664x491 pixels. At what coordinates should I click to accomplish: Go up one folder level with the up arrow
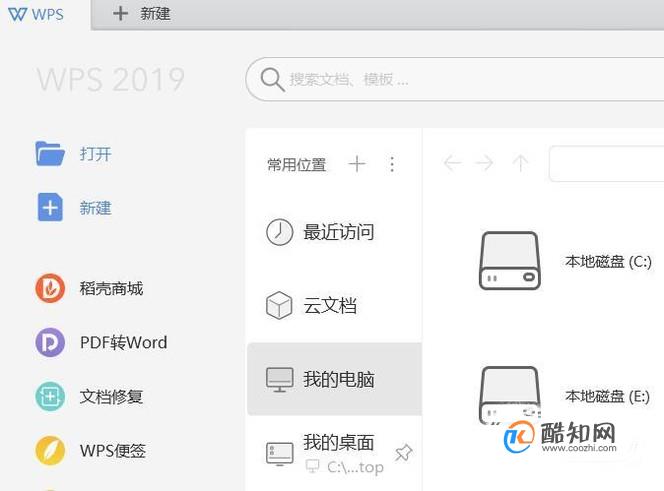click(x=520, y=163)
